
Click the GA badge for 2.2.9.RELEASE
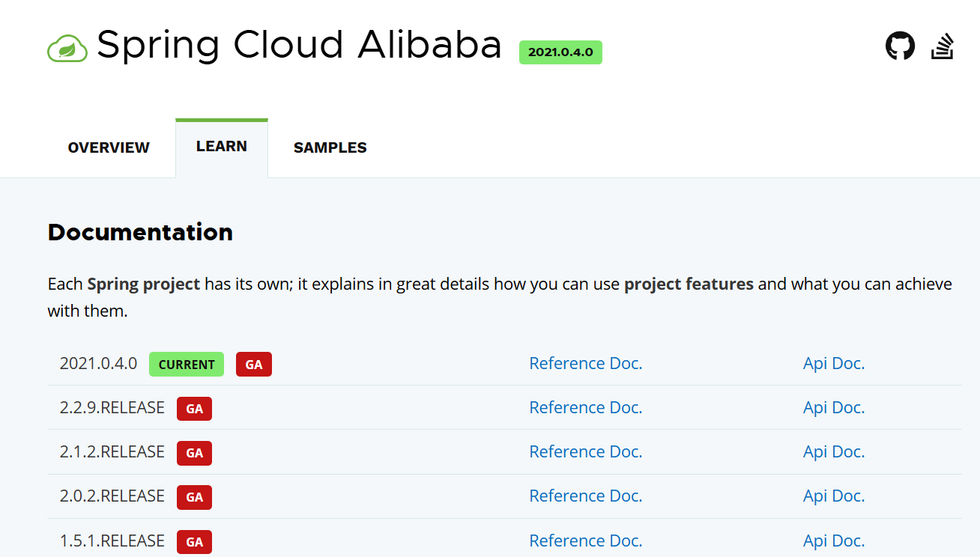tap(195, 409)
